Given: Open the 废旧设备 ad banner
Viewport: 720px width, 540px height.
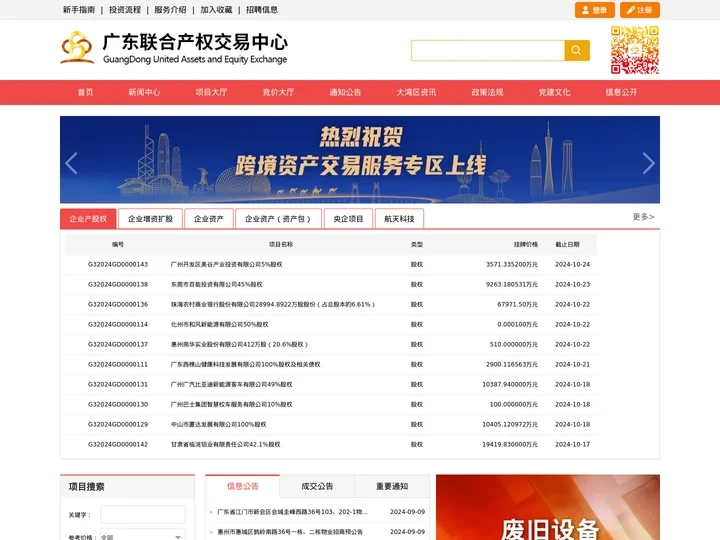Looking at the screenshot, I should (548, 507).
